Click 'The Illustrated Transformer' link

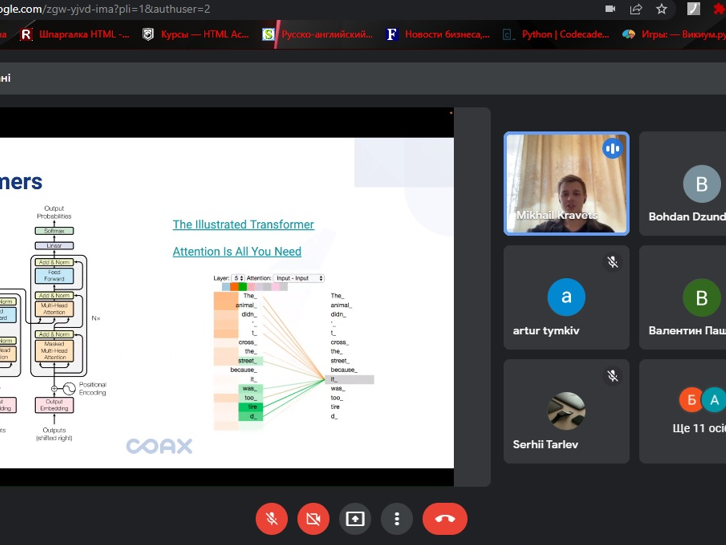tap(243, 225)
